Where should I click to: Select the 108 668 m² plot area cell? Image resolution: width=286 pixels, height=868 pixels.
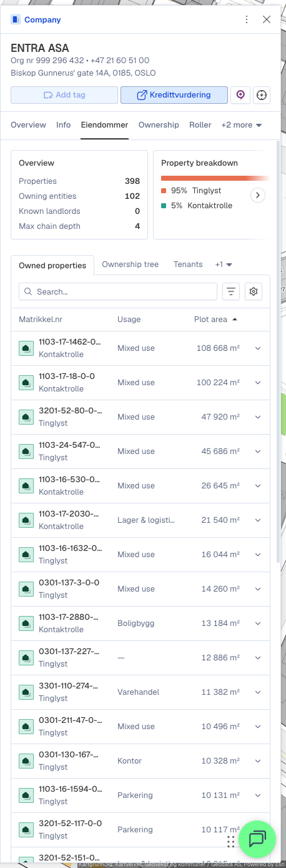click(218, 348)
